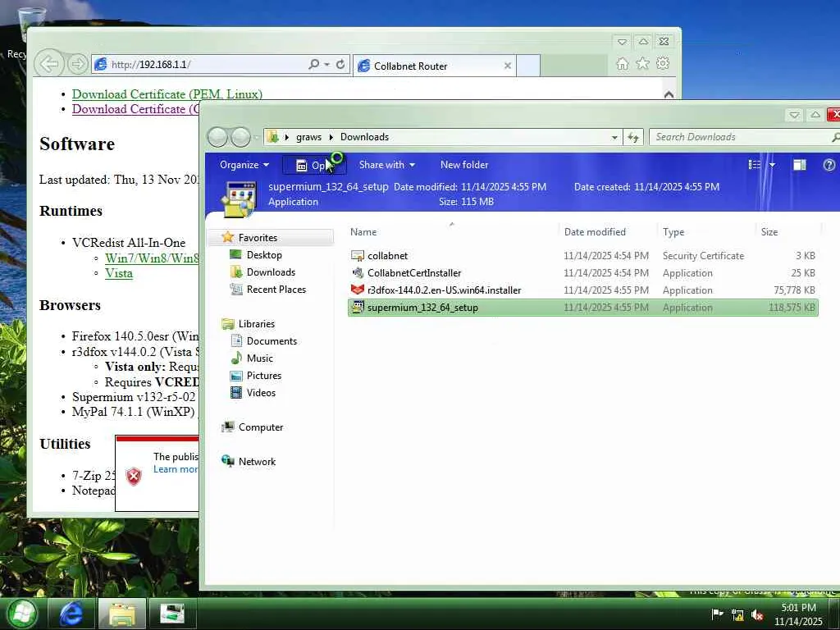Click the Downloads breadcrumb in address bar
This screenshot has height=630, width=840.
[x=364, y=137]
